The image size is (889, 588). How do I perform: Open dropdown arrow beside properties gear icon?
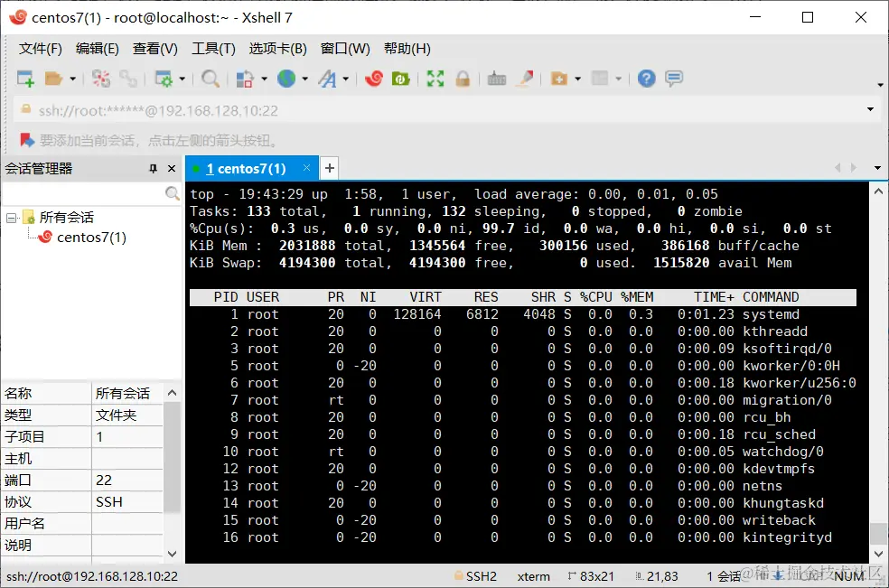coord(182,79)
